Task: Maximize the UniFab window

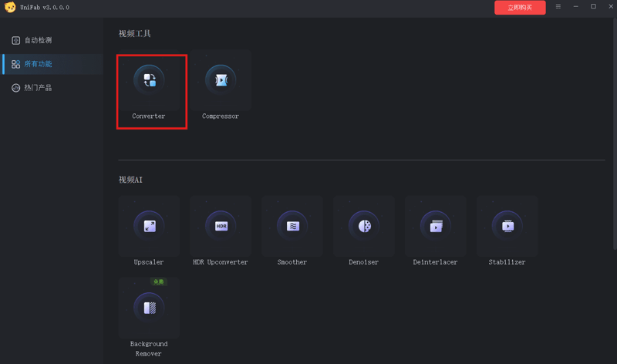Action: [593, 7]
